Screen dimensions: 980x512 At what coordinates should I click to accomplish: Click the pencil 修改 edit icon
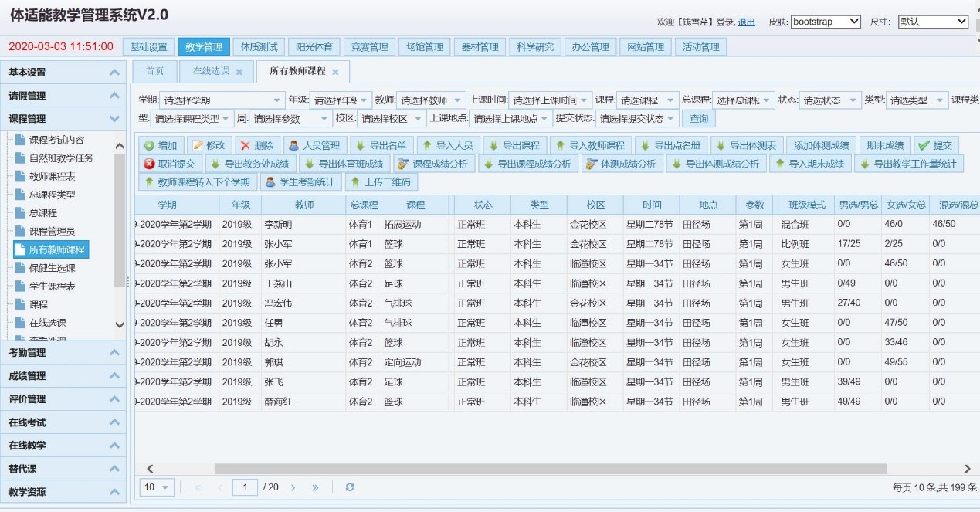(x=198, y=145)
